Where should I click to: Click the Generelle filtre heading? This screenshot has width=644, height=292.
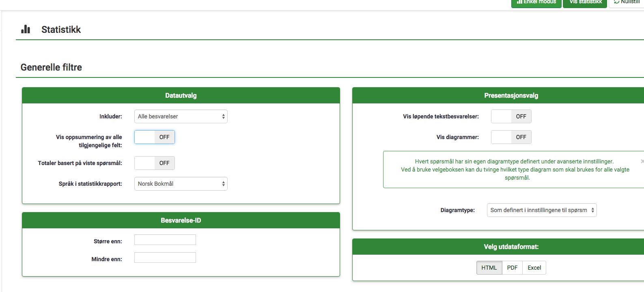(x=51, y=67)
